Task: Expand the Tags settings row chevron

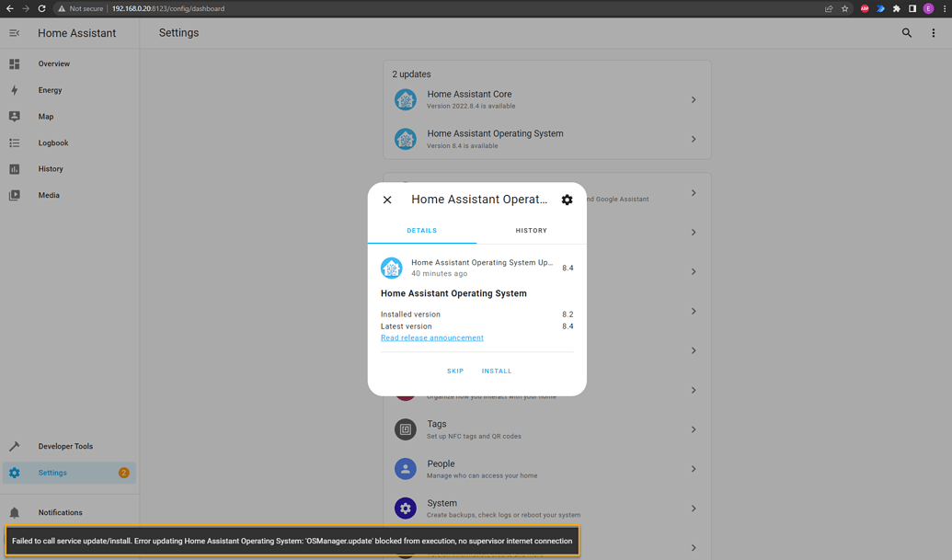Action: pyautogui.click(x=693, y=429)
